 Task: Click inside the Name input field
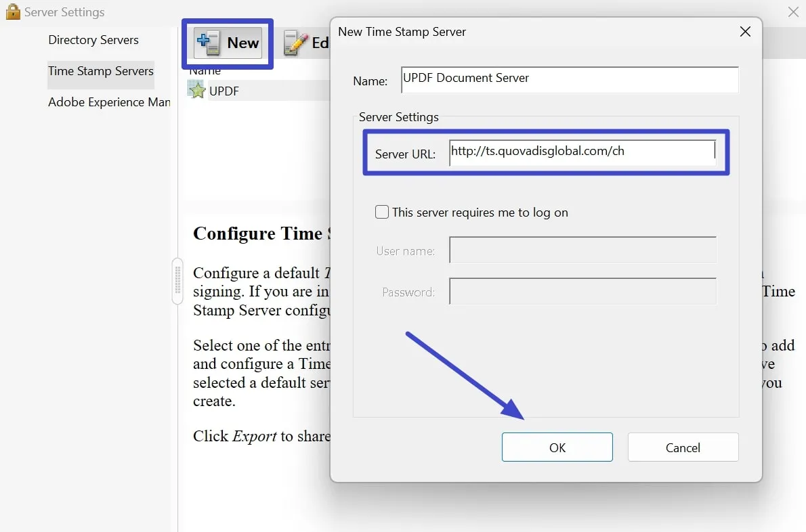(569, 79)
